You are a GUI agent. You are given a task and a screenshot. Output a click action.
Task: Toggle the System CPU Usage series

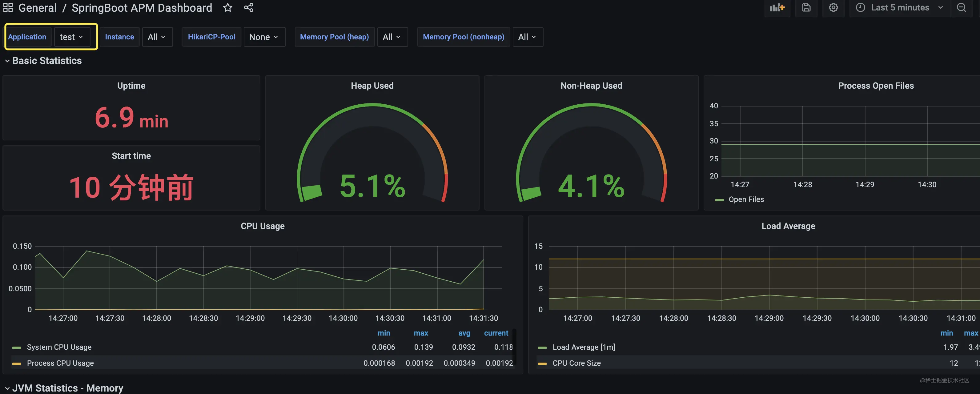(59, 347)
